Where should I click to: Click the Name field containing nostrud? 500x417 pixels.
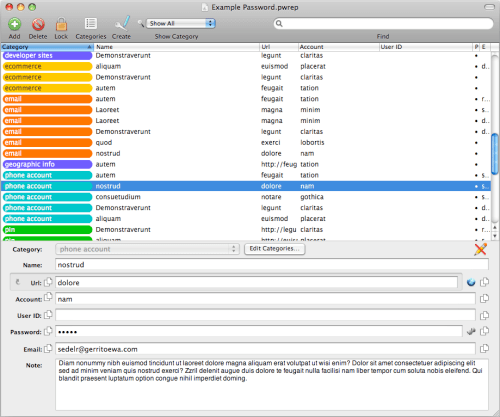tap(272, 265)
